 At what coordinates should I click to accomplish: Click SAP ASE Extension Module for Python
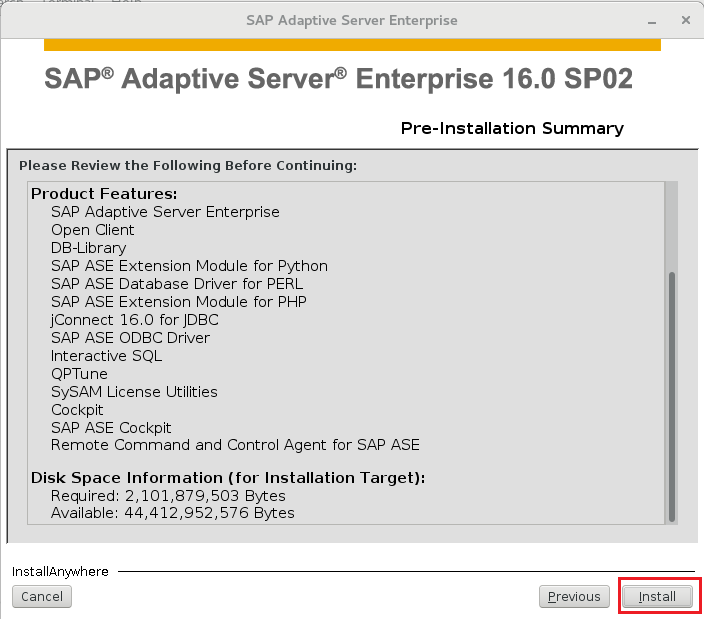pos(189,266)
